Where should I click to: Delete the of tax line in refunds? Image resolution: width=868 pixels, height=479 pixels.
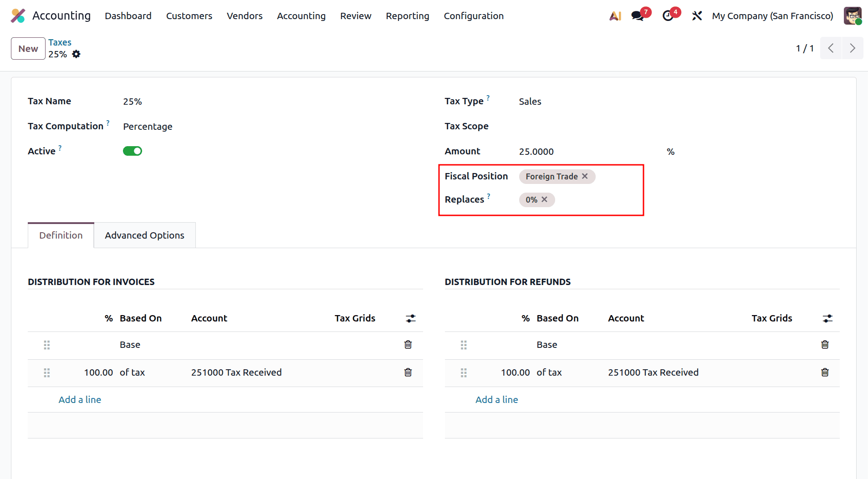(x=825, y=372)
